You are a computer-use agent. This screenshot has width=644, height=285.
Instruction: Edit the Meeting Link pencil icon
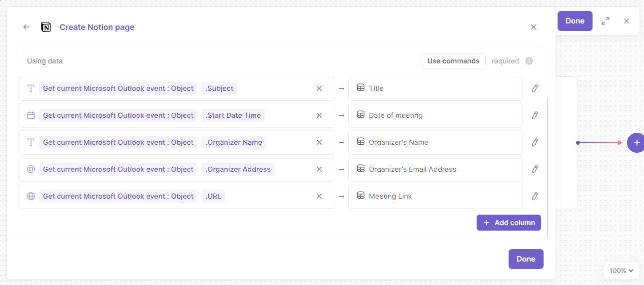pyautogui.click(x=535, y=196)
